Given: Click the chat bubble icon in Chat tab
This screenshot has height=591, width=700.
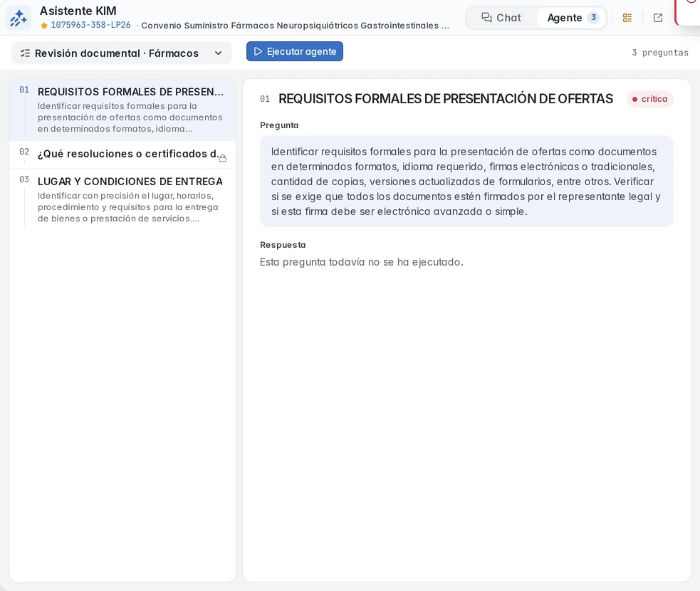Looking at the screenshot, I should click(x=486, y=17).
